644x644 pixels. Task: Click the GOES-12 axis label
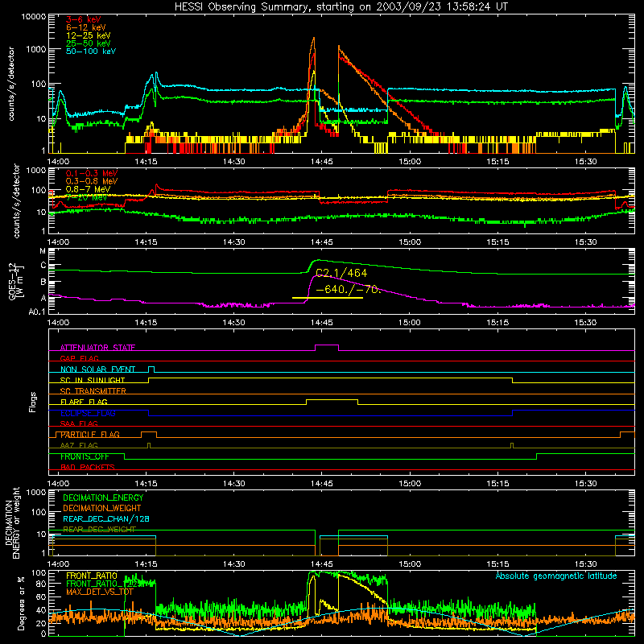(13, 281)
